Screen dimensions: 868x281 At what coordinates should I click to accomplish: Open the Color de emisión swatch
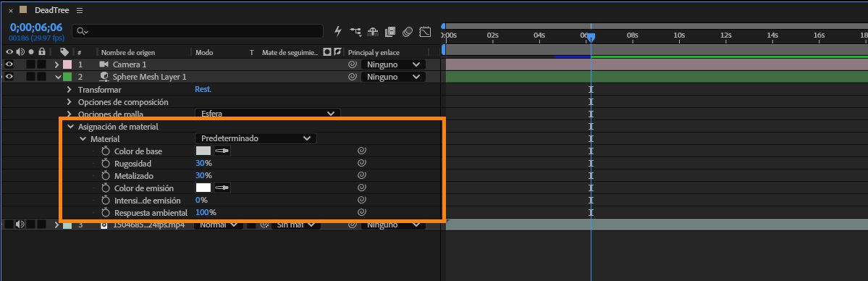click(203, 188)
